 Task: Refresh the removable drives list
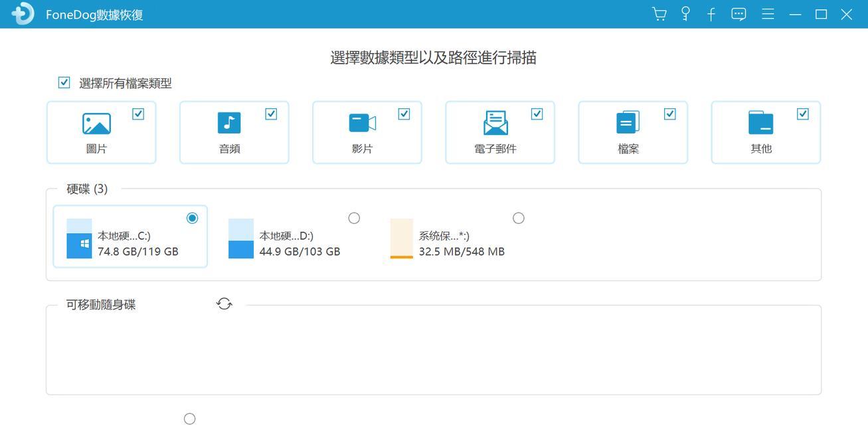click(x=224, y=303)
